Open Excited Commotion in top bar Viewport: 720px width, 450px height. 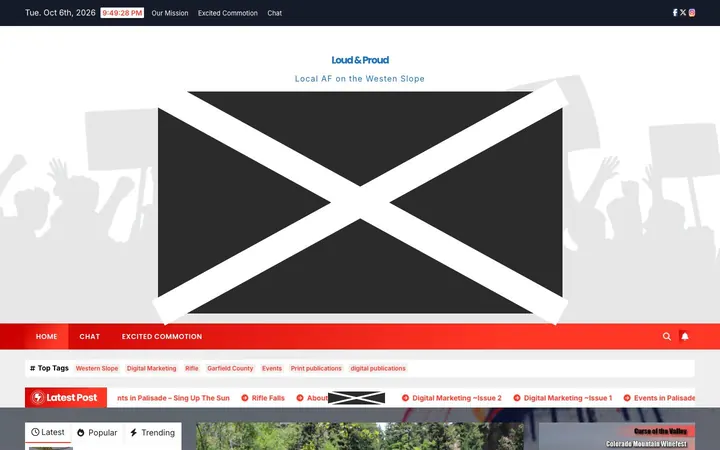pyautogui.click(x=228, y=13)
